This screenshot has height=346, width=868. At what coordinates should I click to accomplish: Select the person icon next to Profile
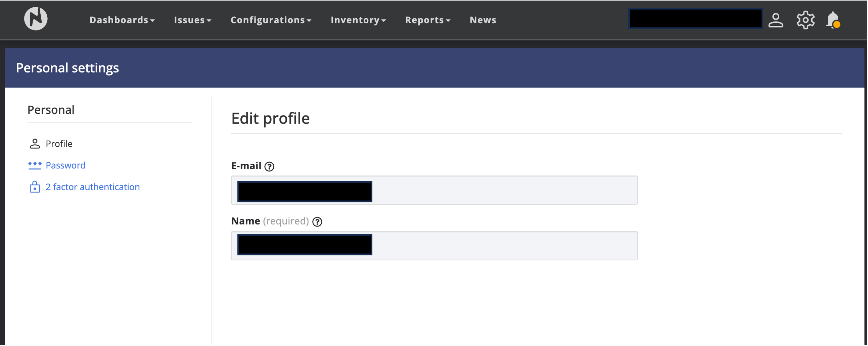point(34,143)
